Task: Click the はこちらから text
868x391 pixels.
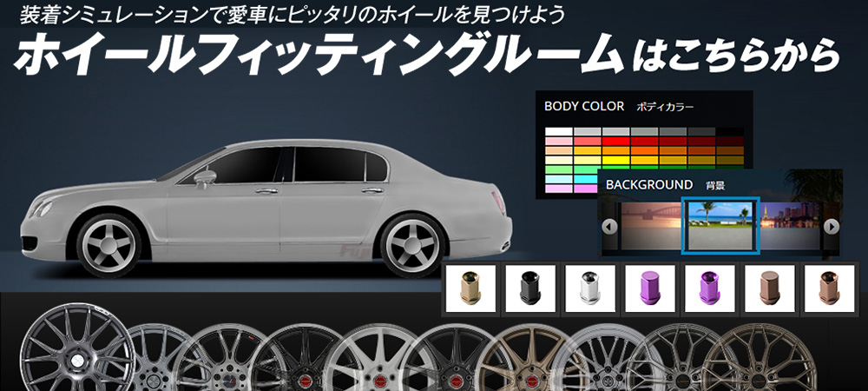Action: [736, 56]
